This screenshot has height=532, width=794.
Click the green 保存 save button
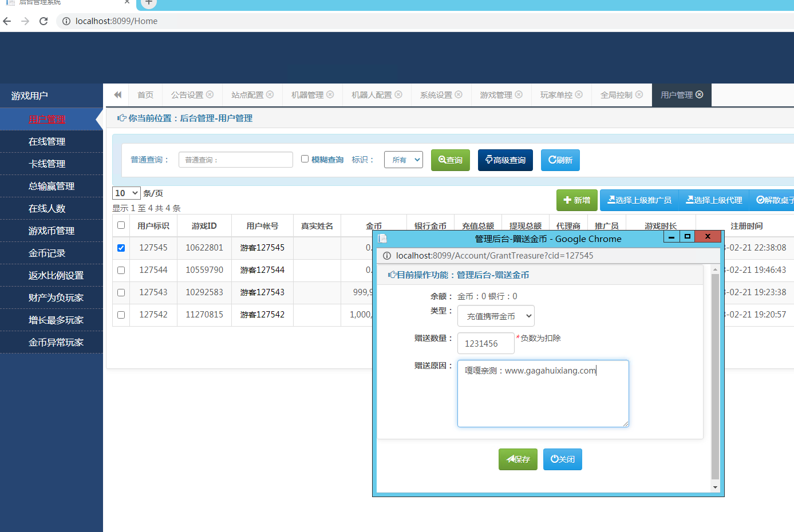pyautogui.click(x=518, y=459)
